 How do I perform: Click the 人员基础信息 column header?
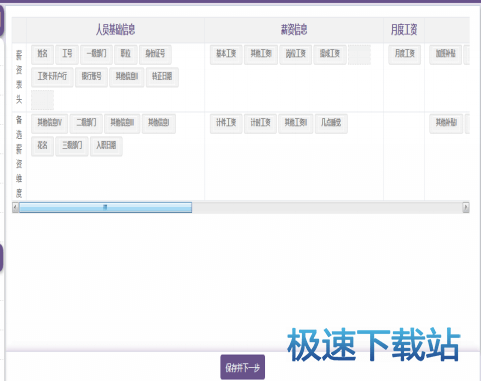[115, 30]
